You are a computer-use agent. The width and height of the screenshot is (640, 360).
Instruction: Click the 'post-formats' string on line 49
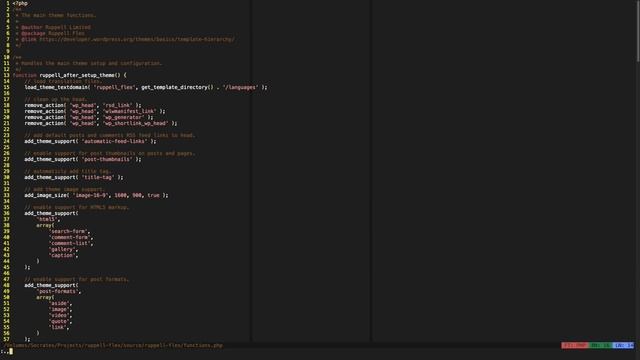pos(58,291)
